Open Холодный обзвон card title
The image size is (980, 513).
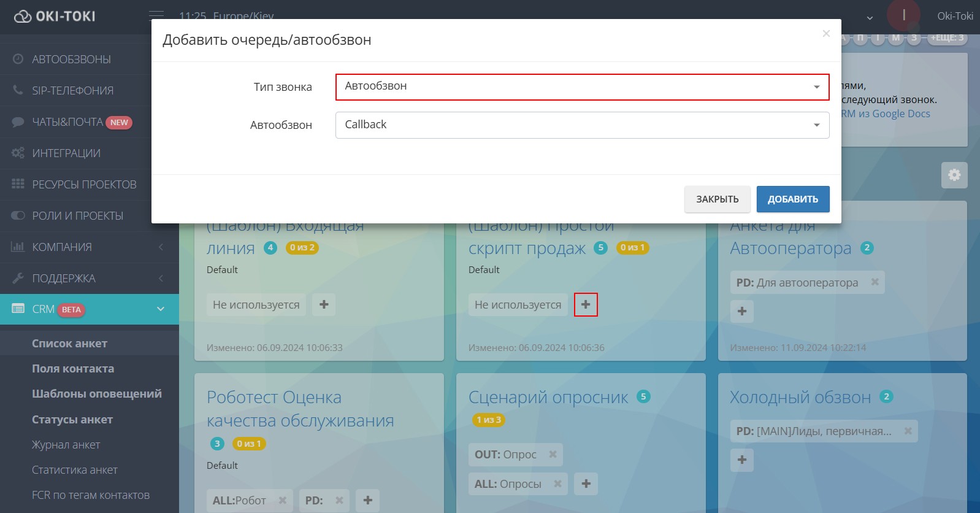coord(800,398)
